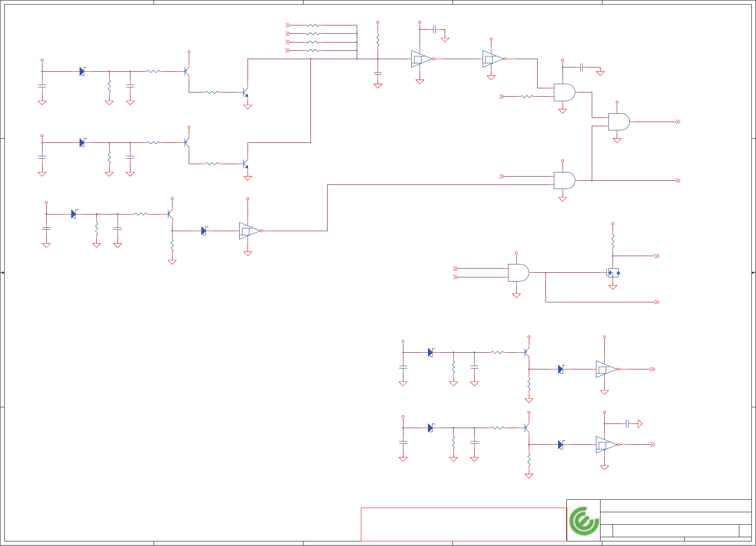Click the green logo in the title block
This screenshot has width=756, height=546.
(x=584, y=521)
